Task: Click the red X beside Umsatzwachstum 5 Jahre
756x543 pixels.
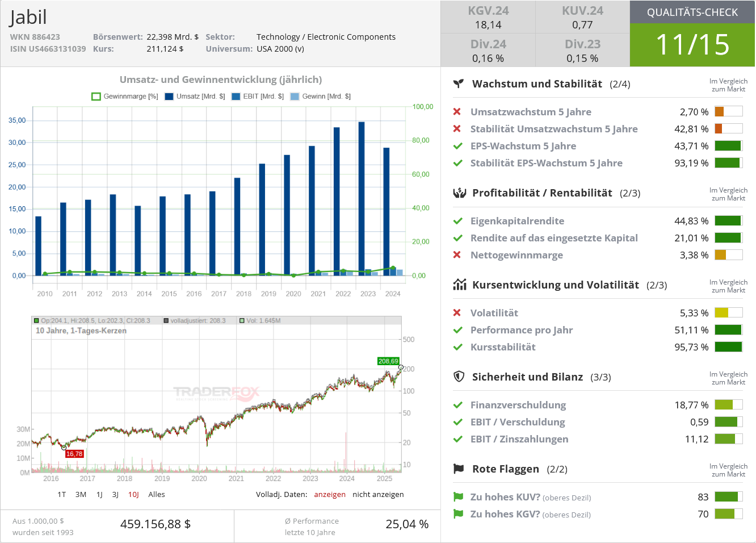Action: (457, 112)
